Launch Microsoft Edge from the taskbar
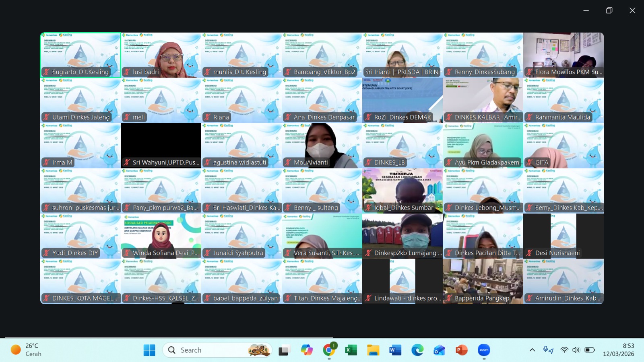The height and width of the screenshot is (362, 644). pos(417,350)
